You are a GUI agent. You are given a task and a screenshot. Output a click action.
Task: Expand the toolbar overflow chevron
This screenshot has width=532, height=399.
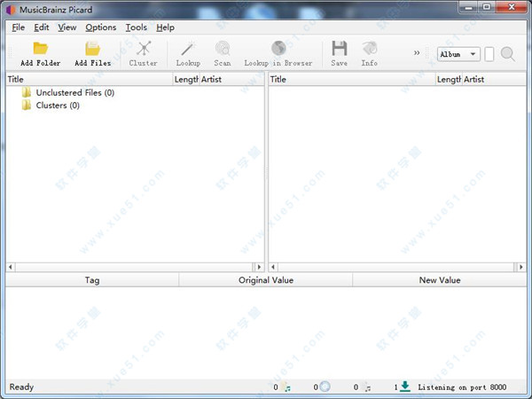pos(417,52)
